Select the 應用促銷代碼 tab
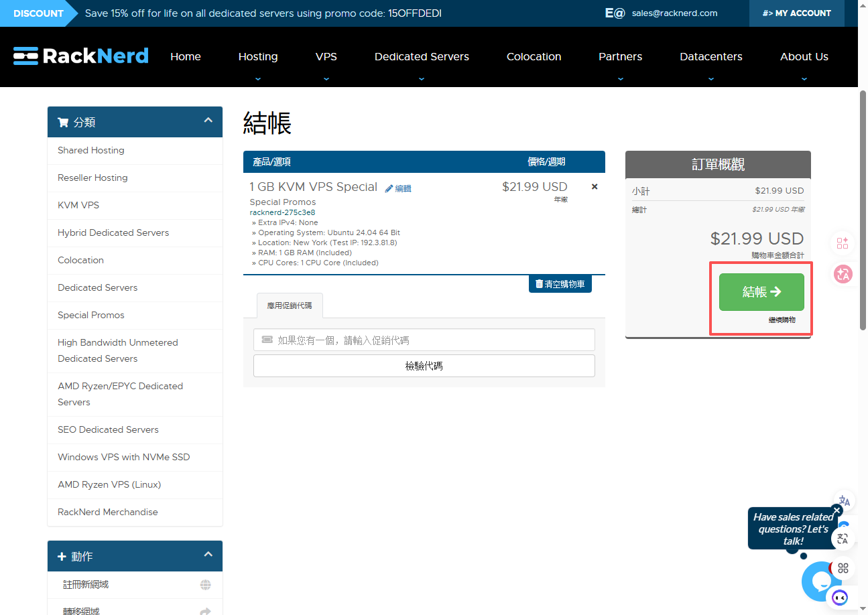 click(x=290, y=305)
